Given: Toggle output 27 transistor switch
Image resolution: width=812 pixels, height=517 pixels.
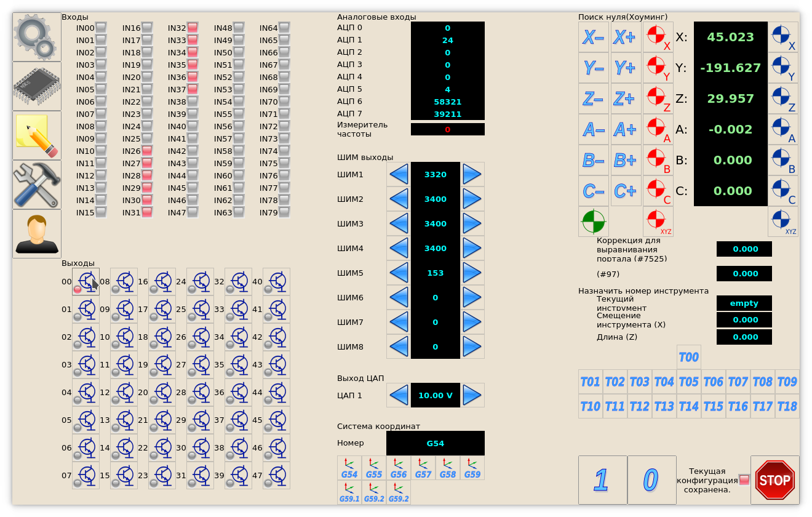Looking at the screenshot, I should pos(200,365).
